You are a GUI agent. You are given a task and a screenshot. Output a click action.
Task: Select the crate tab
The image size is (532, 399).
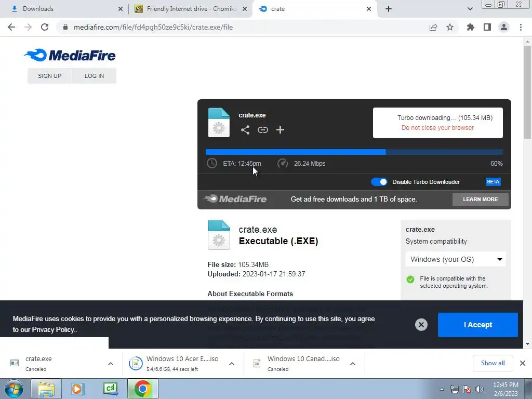[x=314, y=9]
